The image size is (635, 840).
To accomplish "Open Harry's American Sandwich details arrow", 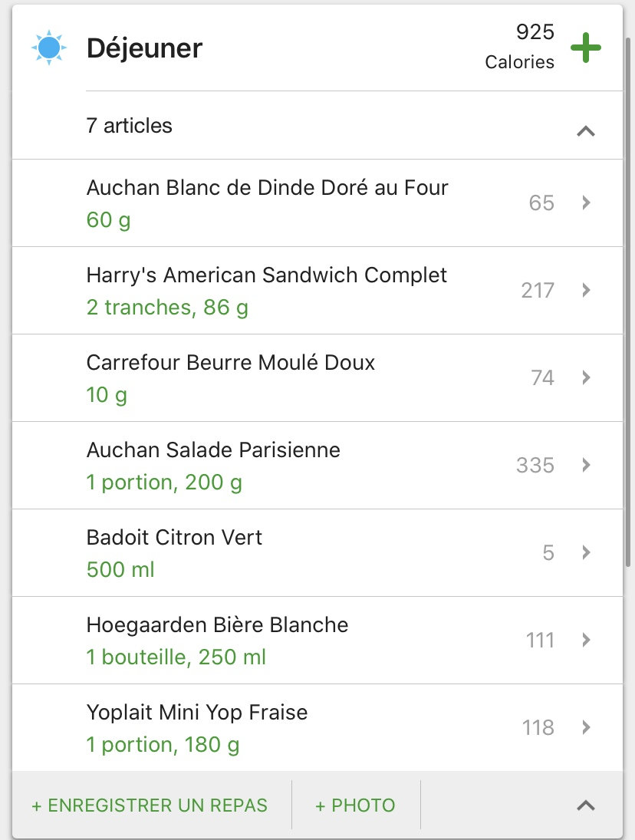I will coord(586,290).
